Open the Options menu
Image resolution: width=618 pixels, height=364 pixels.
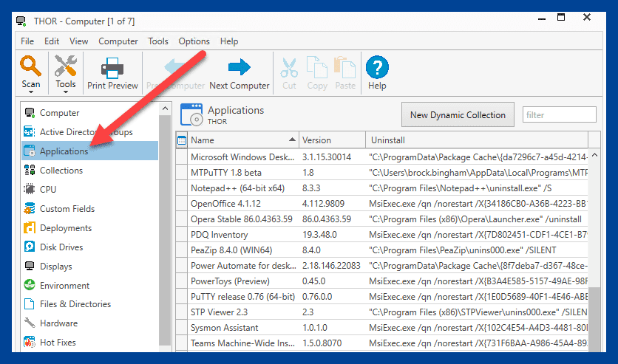click(x=194, y=41)
